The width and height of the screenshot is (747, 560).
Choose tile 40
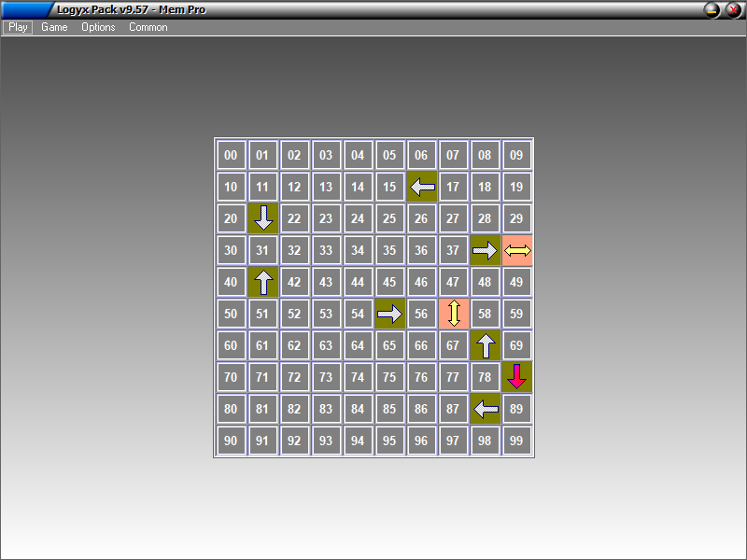coord(231,282)
